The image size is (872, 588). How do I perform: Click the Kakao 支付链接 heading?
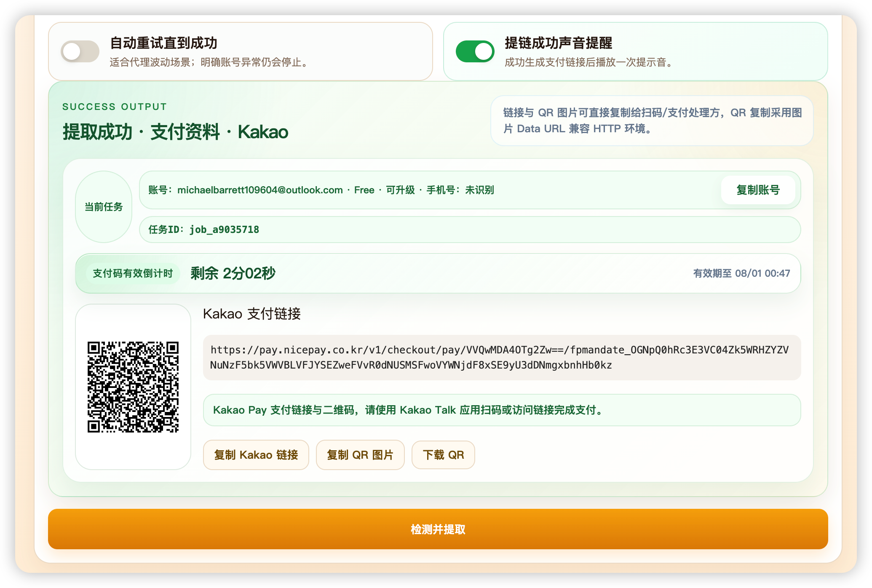click(252, 314)
